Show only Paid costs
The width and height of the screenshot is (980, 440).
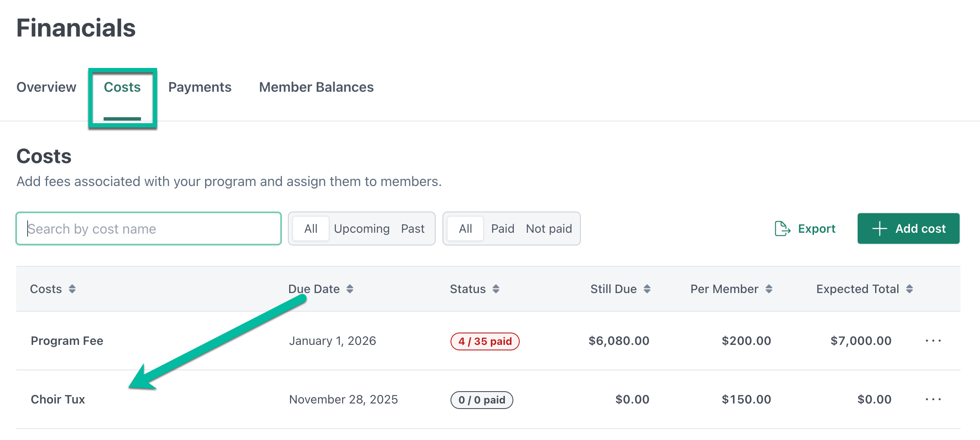(x=503, y=229)
